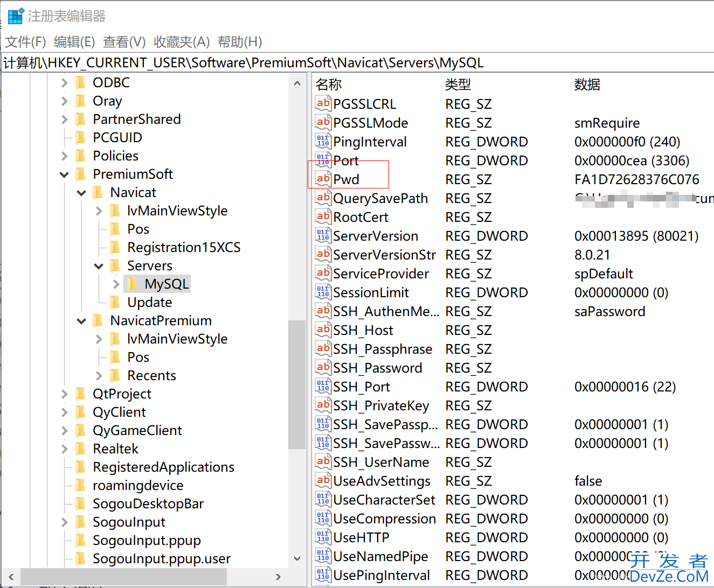Click the DWORD icon beside SSH_Port
The height and width of the screenshot is (588, 714).
pyautogui.click(x=323, y=386)
